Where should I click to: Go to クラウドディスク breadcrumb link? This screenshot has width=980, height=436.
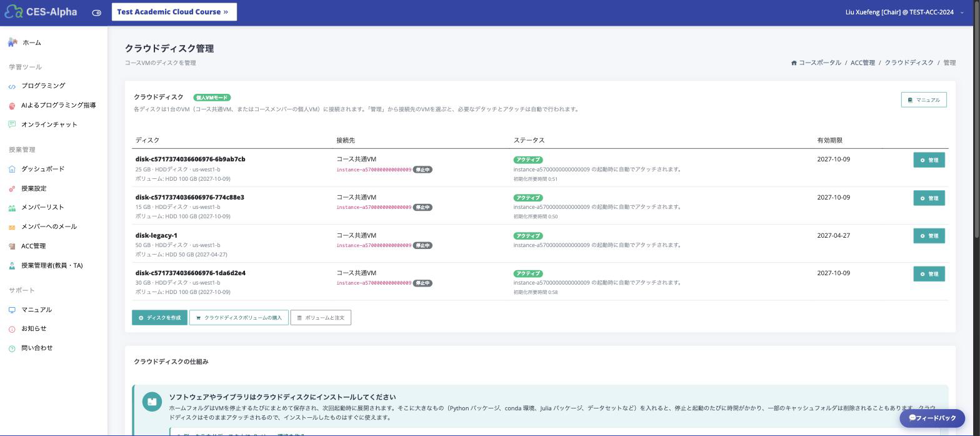909,63
